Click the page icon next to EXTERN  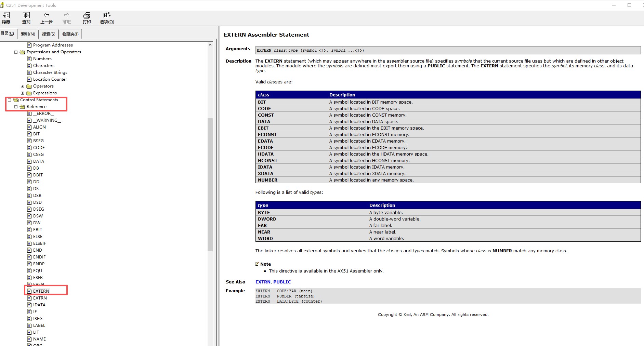pos(29,291)
